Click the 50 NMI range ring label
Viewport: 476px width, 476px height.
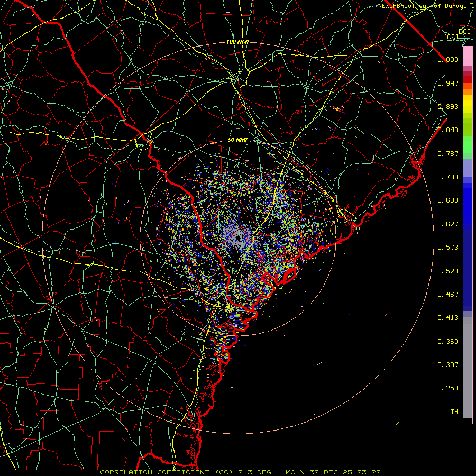pos(237,140)
